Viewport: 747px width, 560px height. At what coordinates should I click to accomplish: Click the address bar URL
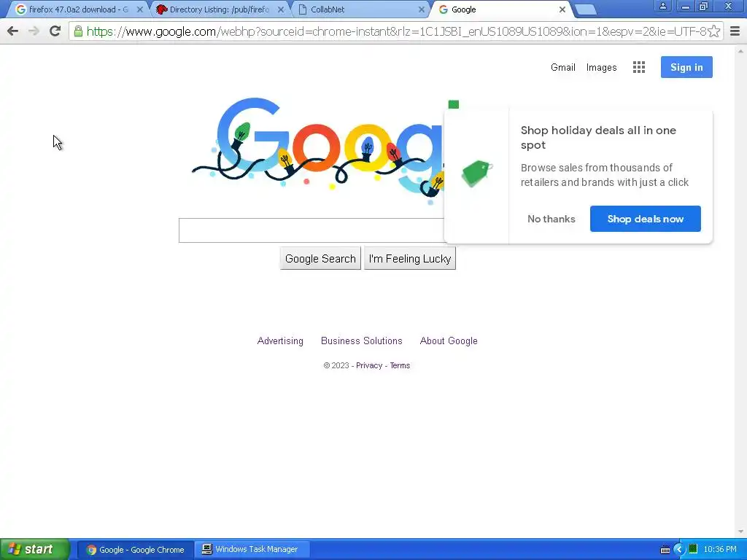(396, 31)
